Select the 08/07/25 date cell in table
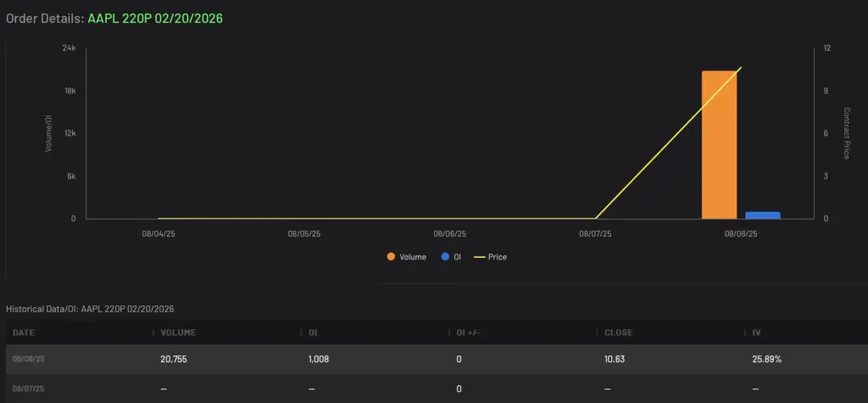Image resolution: width=868 pixels, height=403 pixels. click(28, 389)
